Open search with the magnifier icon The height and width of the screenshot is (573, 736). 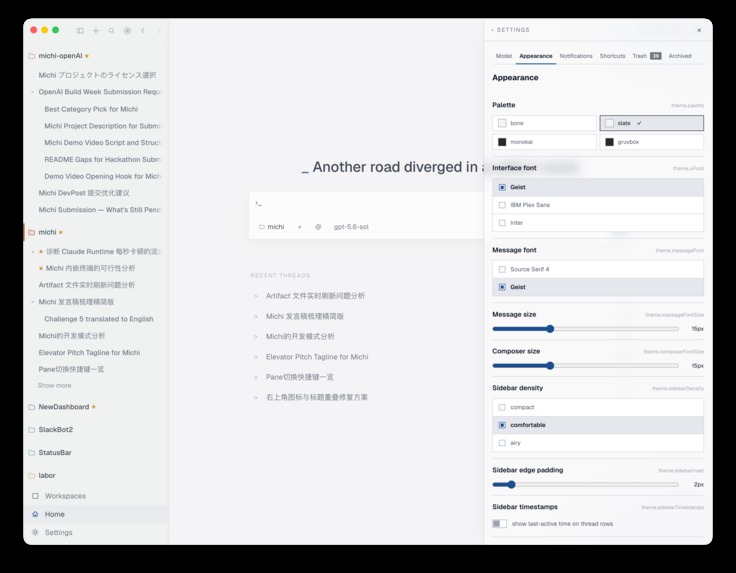[111, 31]
